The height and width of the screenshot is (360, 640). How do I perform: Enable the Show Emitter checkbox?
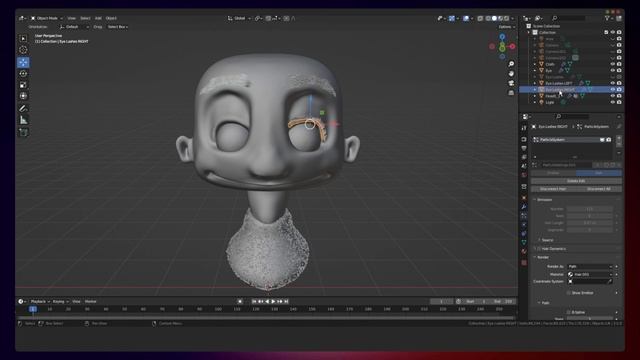pos(569,293)
